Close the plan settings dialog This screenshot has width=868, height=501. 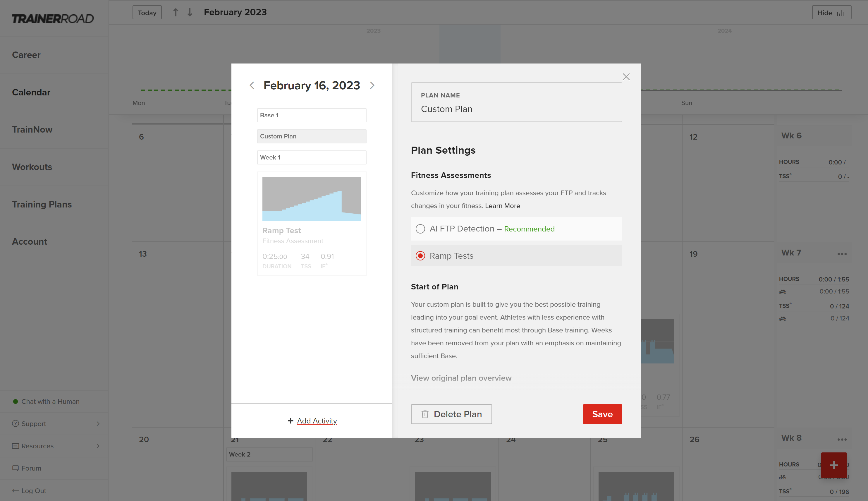point(626,77)
